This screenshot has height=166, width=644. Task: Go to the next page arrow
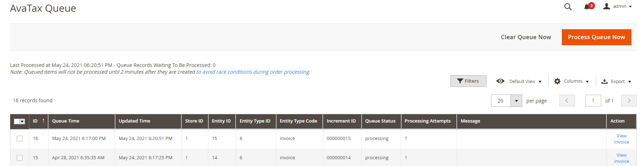coord(629,101)
